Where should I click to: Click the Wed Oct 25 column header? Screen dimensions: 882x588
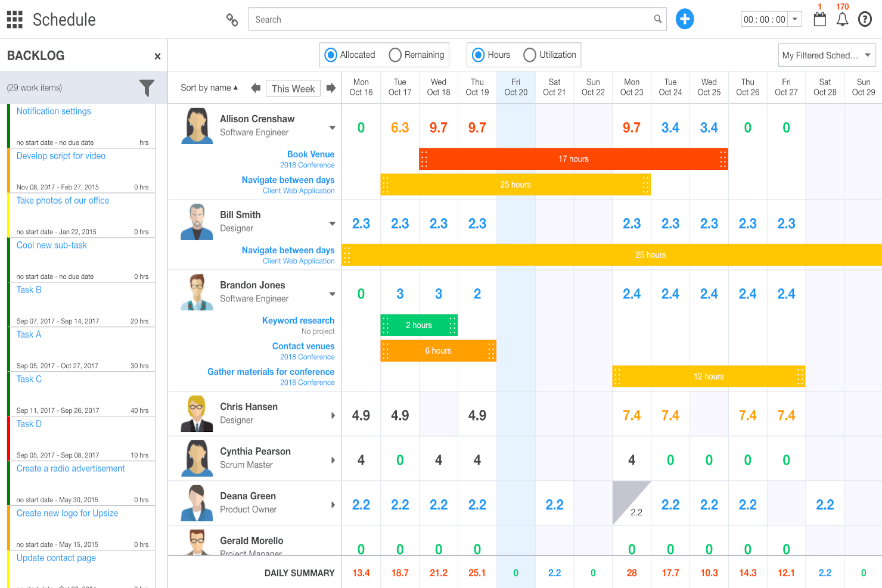[709, 87]
